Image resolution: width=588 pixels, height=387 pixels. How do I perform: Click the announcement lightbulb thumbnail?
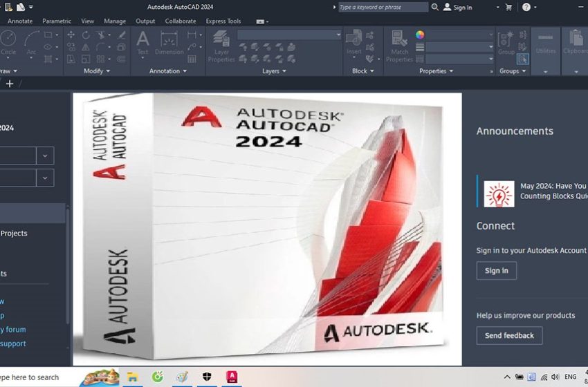pos(499,194)
